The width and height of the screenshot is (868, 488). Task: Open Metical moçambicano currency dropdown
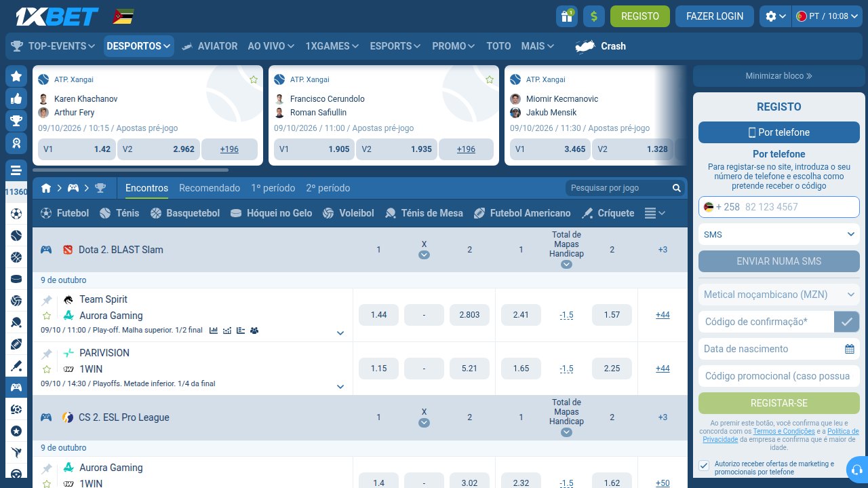click(779, 295)
